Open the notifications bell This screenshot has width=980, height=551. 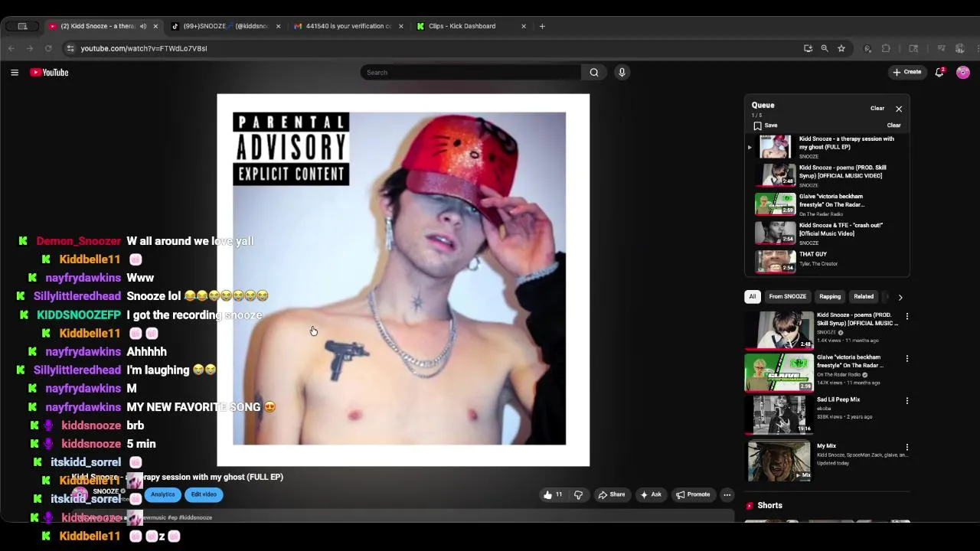(939, 73)
